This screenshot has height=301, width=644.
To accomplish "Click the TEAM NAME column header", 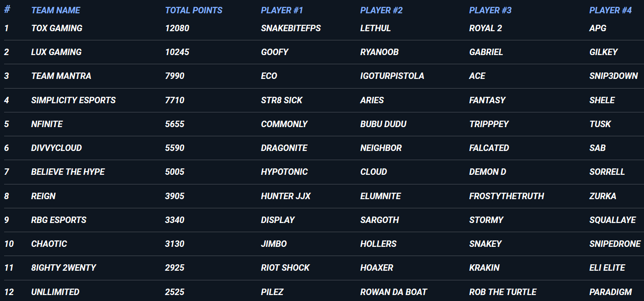I will click(x=55, y=10).
